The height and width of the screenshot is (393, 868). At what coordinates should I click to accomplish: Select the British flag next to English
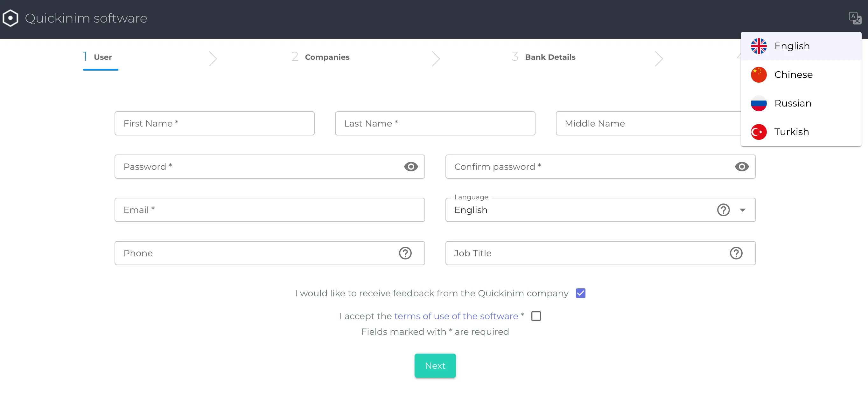tap(759, 46)
